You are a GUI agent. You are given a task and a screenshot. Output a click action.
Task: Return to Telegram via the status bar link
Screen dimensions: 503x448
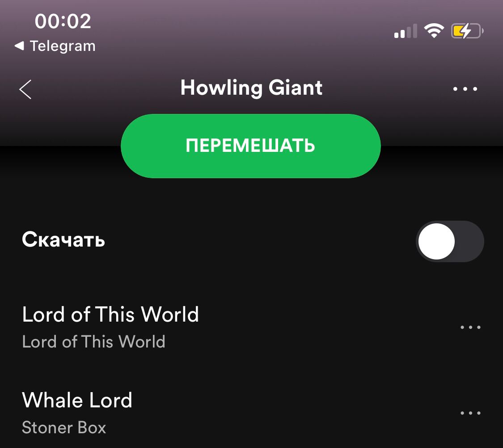tap(55, 46)
